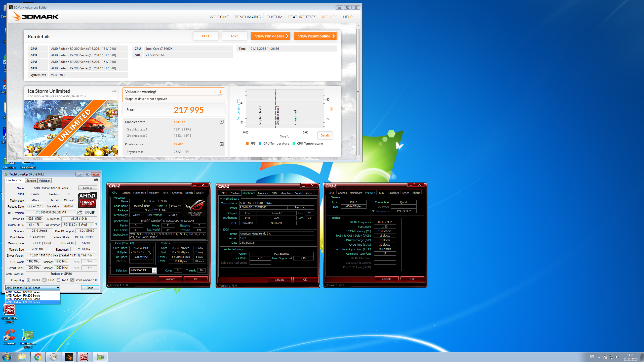
Task: Switch to the Validation tab in GPU-Z
Action: [45, 180]
